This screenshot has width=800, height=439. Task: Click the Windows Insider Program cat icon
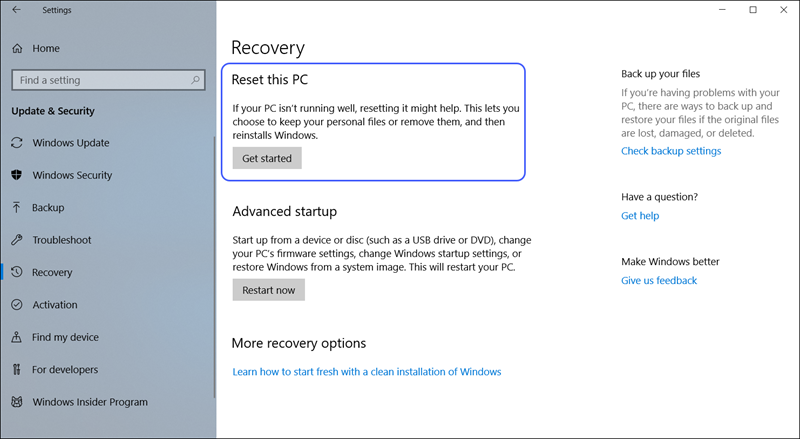(x=17, y=402)
